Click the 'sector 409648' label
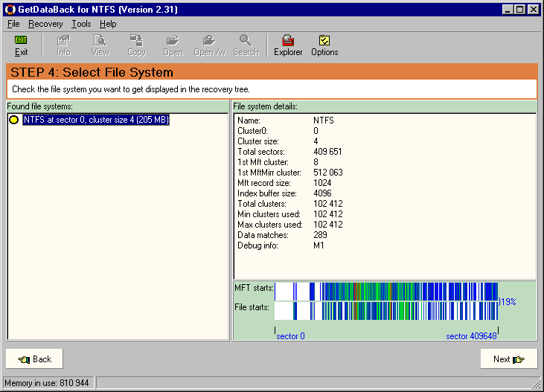The height and width of the screenshot is (392, 544). pyautogui.click(x=471, y=336)
